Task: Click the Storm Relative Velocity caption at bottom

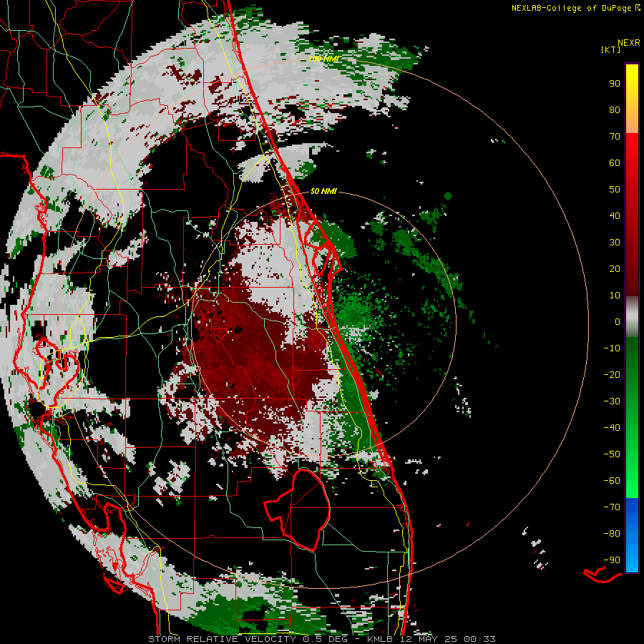Action: click(321, 639)
